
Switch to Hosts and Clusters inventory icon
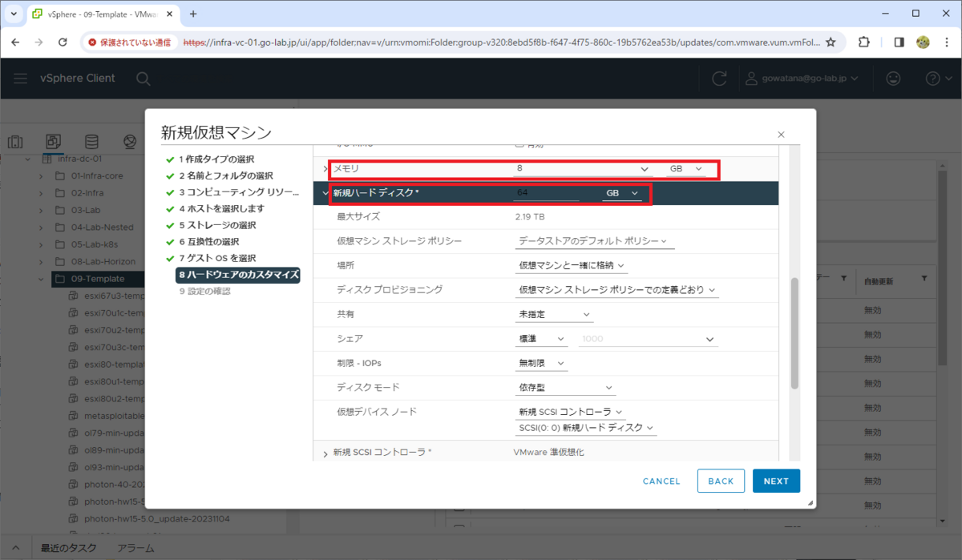click(15, 142)
